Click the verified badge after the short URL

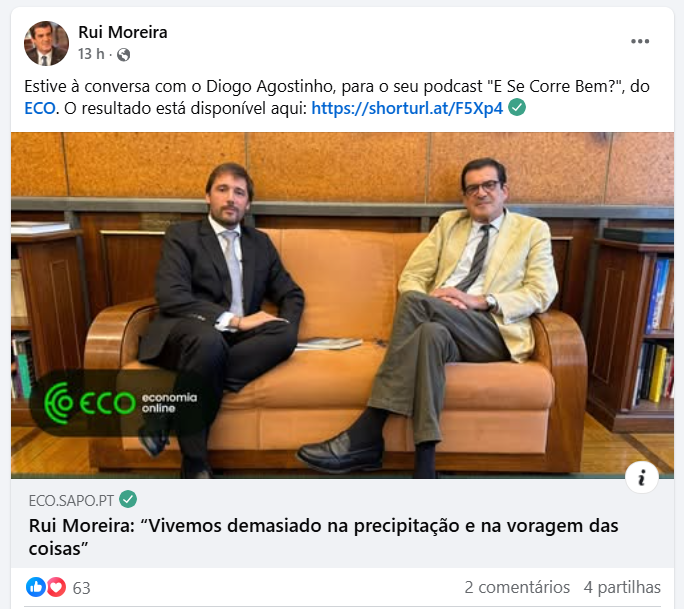coord(517,107)
